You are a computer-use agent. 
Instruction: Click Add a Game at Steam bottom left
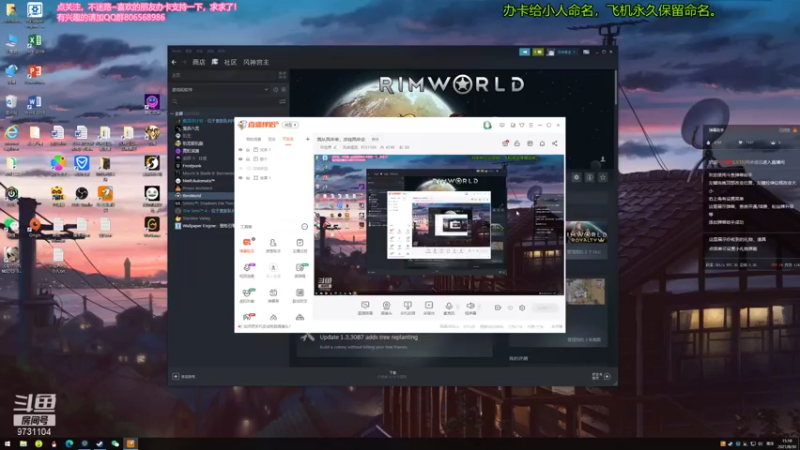point(184,377)
